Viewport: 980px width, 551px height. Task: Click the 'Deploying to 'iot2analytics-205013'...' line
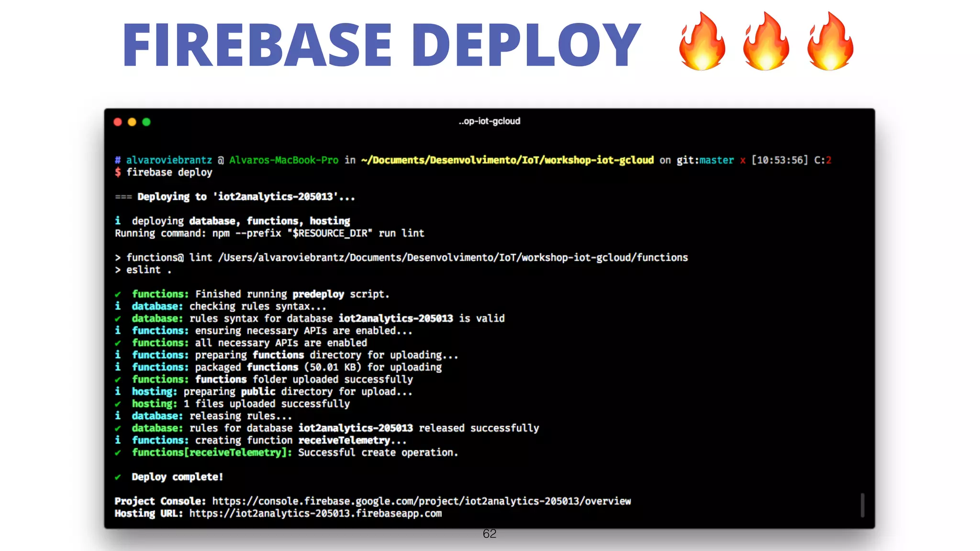click(235, 197)
